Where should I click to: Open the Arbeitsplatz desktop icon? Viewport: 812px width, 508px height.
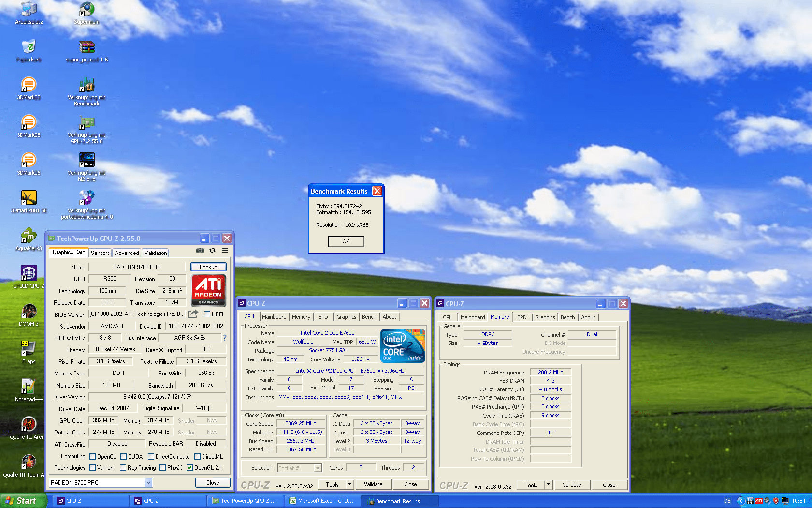click(x=29, y=13)
